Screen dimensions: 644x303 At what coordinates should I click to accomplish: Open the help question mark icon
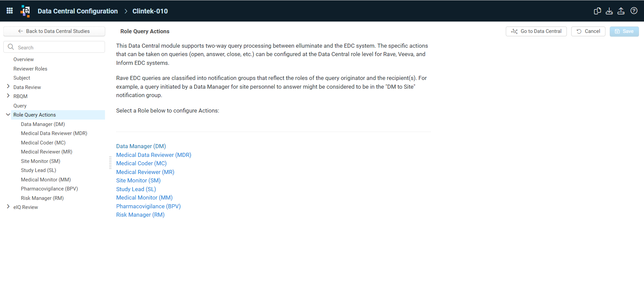pyautogui.click(x=634, y=11)
